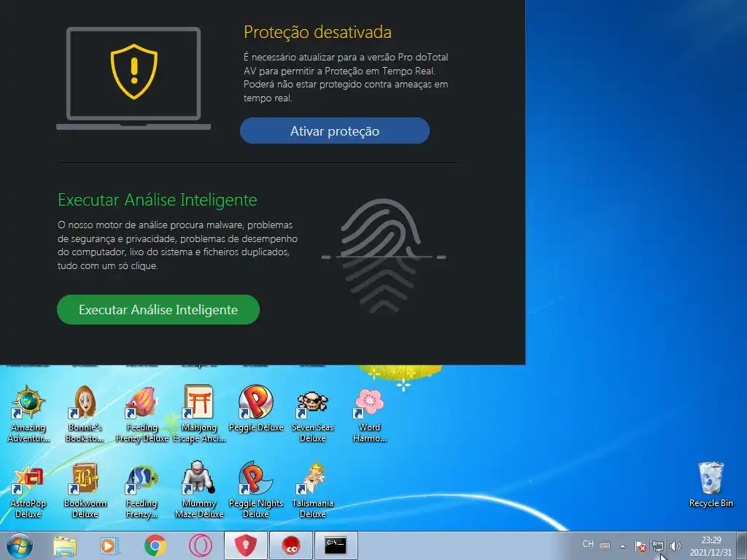
Task: Open Mahjong Escape Ancient desktop shortcut
Action: pos(198,414)
